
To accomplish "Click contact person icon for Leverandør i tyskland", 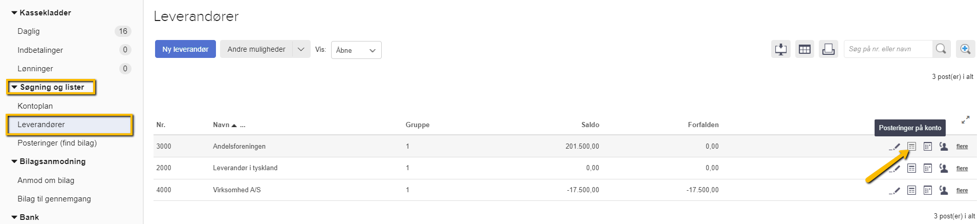I will (944, 168).
